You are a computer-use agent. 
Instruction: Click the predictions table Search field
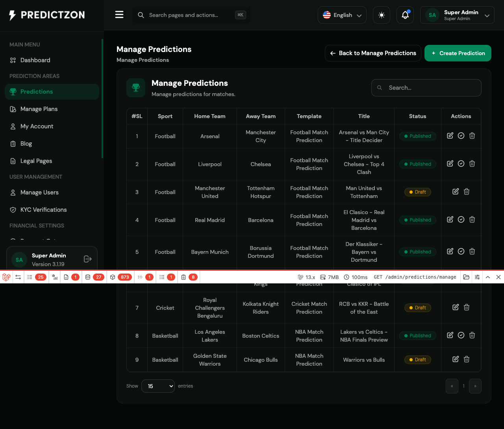click(426, 88)
